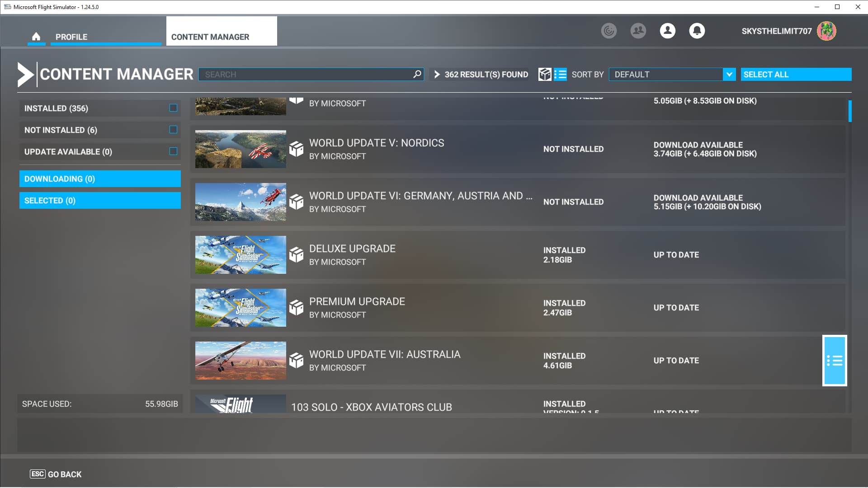
Task: Switch to list view icon
Action: 560,74
